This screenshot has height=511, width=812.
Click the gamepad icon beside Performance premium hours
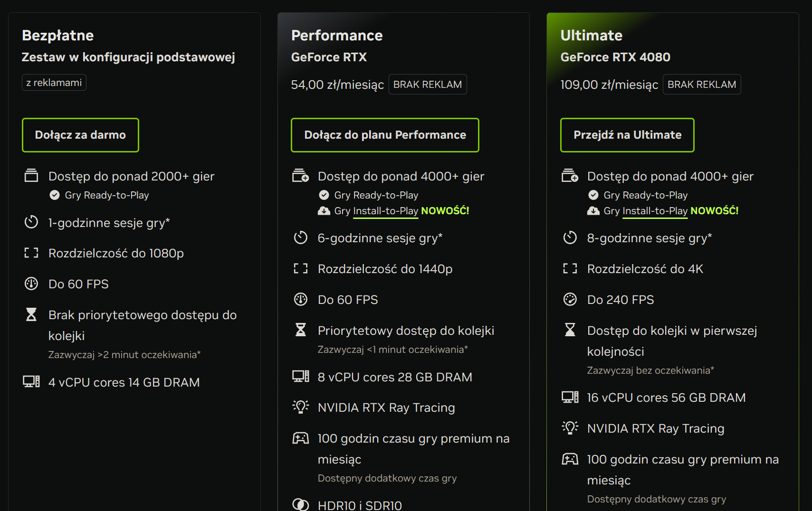point(301,438)
